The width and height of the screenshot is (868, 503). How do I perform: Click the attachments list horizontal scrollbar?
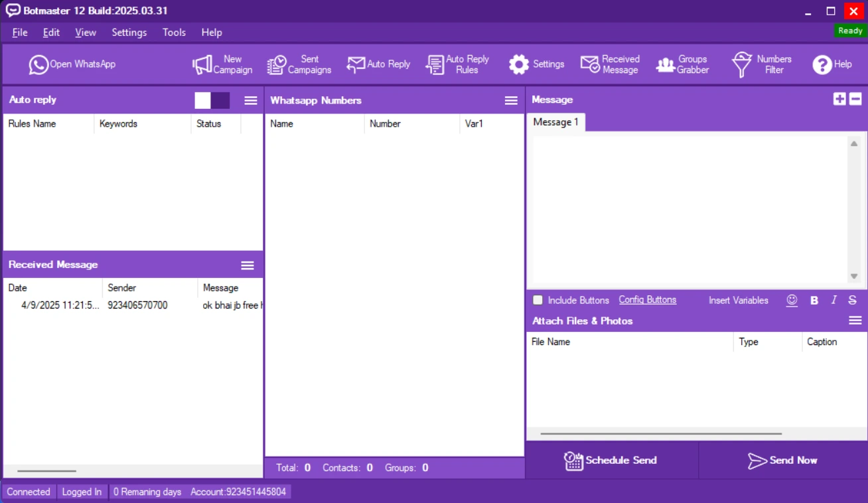[x=661, y=434]
